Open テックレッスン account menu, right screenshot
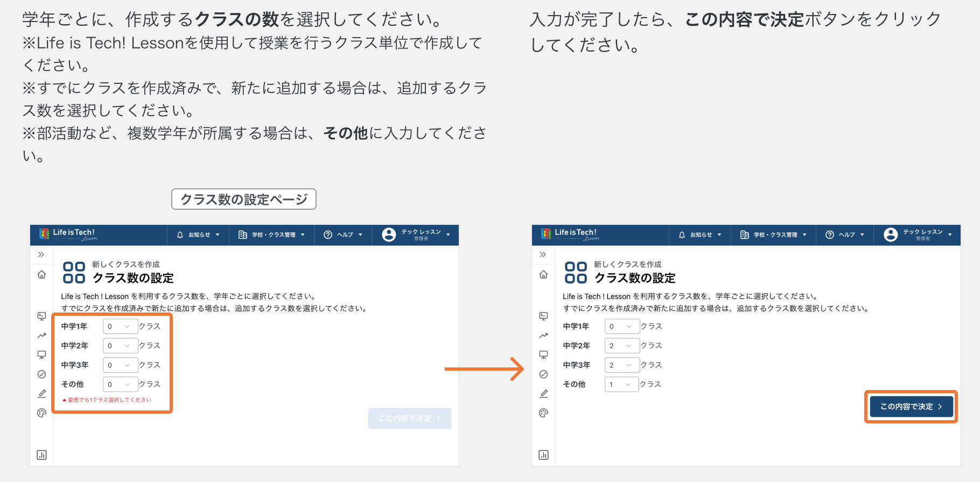 point(918,235)
